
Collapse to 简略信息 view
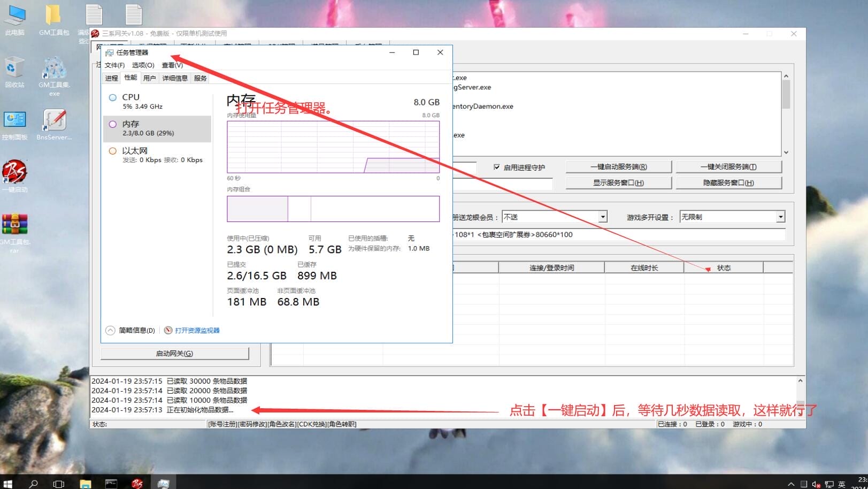pyautogui.click(x=131, y=331)
